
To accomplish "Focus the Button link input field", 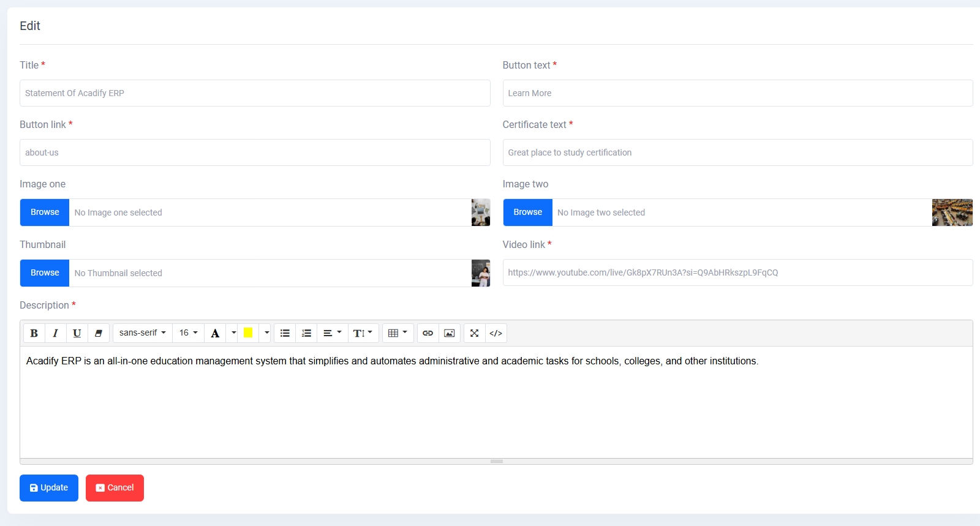I will point(255,152).
